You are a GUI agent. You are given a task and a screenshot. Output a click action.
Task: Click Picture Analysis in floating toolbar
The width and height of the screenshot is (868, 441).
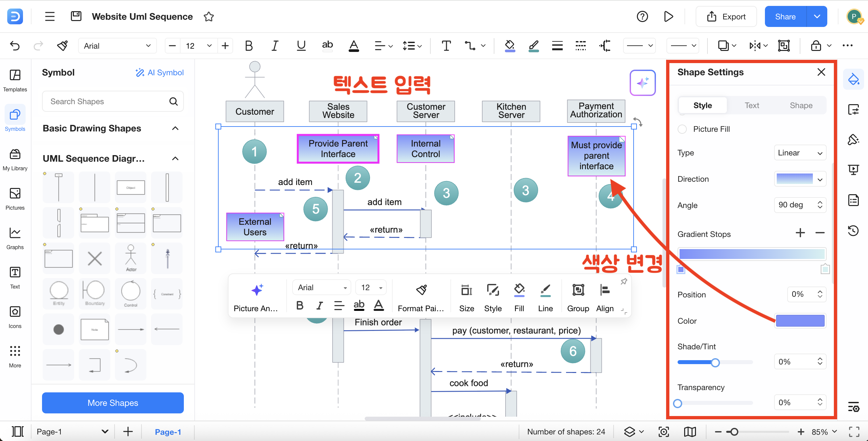[x=256, y=297]
